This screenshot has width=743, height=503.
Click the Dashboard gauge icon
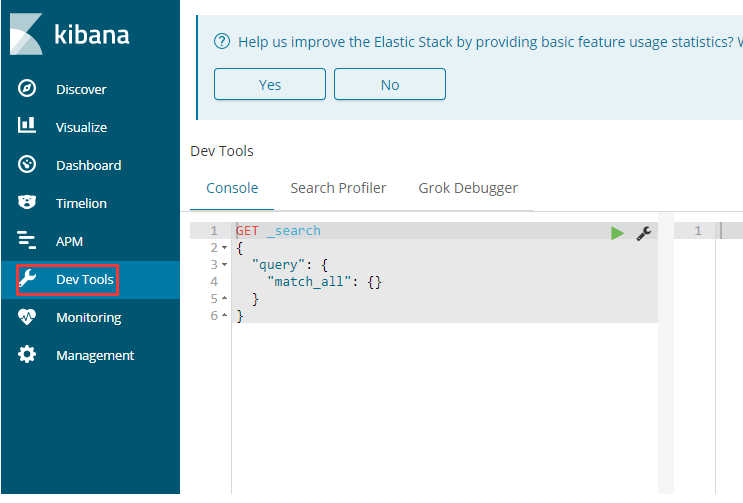pyautogui.click(x=28, y=165)
